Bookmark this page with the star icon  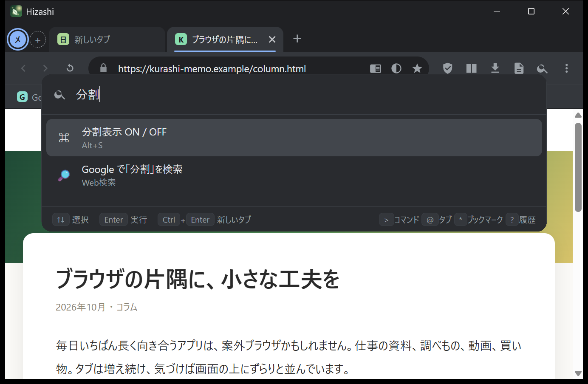tap(417, 68)
